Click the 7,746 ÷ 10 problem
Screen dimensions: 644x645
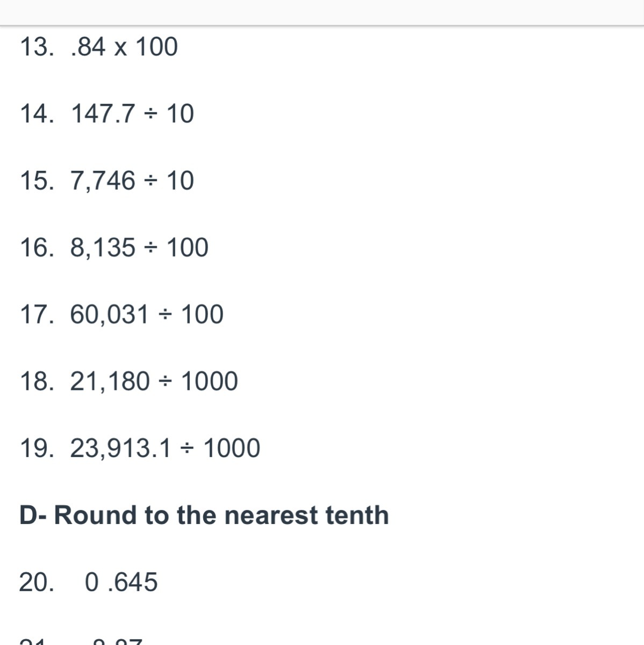132,181
